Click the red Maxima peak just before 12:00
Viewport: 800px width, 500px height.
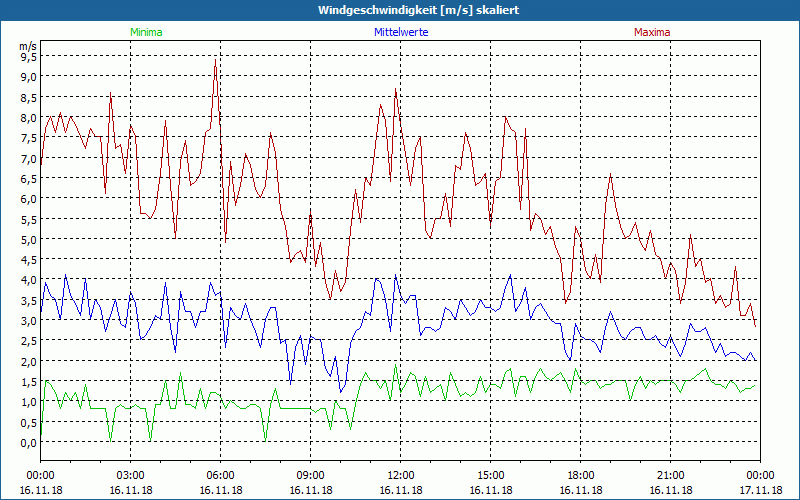coord(396,89)
